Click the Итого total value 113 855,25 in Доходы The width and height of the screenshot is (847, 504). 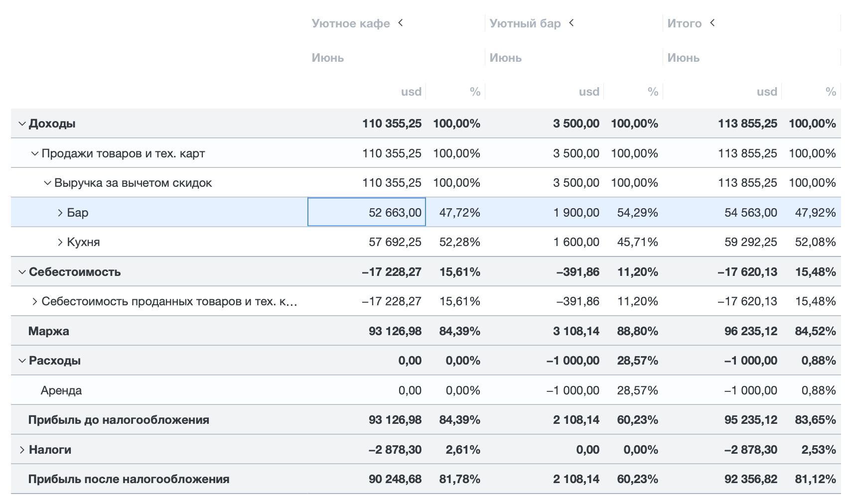click(x=747, y=124)
